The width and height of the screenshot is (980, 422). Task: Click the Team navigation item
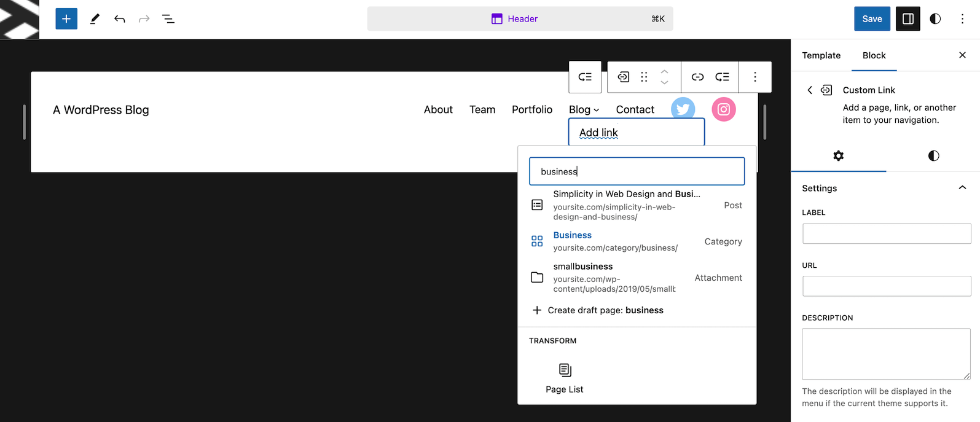[x=482, y=109]
